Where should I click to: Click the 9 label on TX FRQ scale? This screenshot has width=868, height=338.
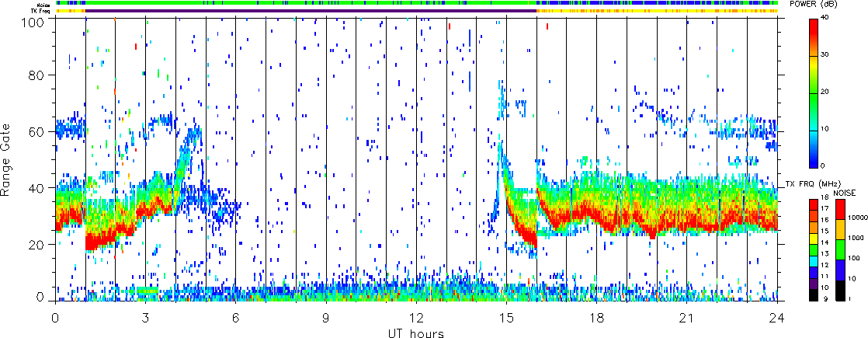tap(825, 299)
